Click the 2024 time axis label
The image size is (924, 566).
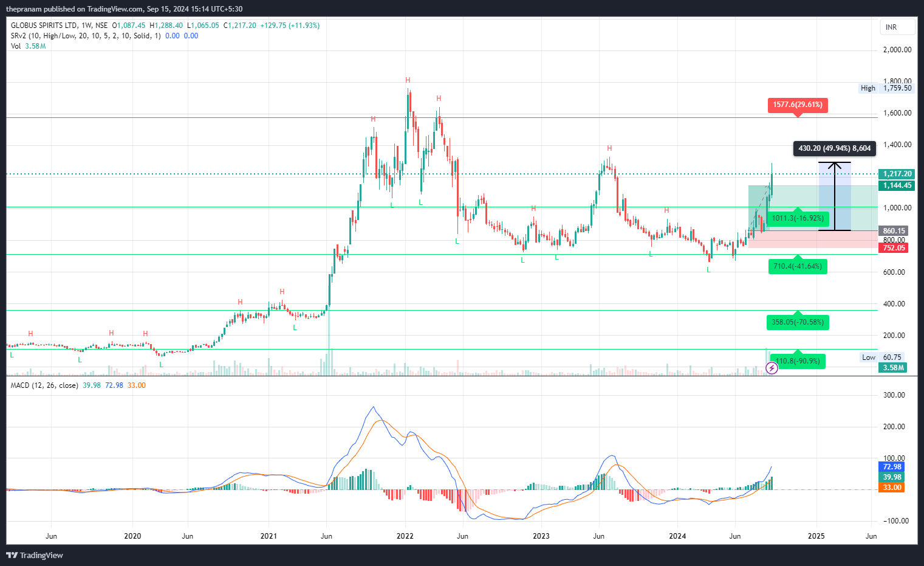pyautogui.click(x=677, y=536)
